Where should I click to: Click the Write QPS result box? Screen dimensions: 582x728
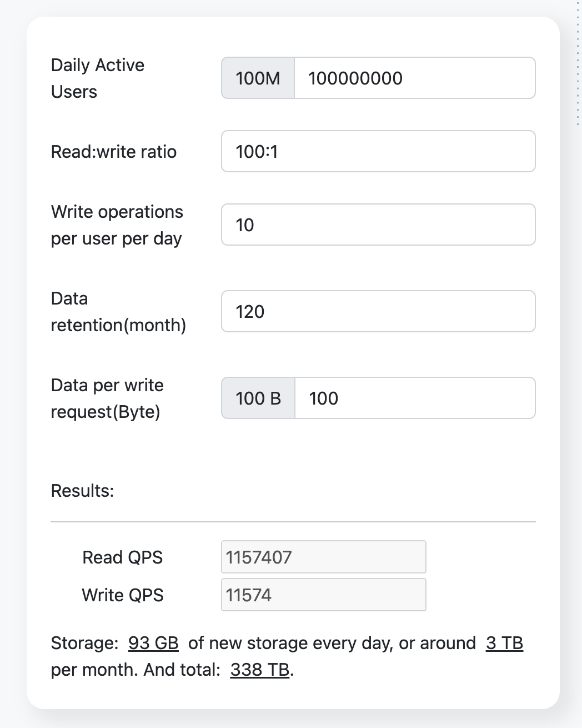pos(324,595)
